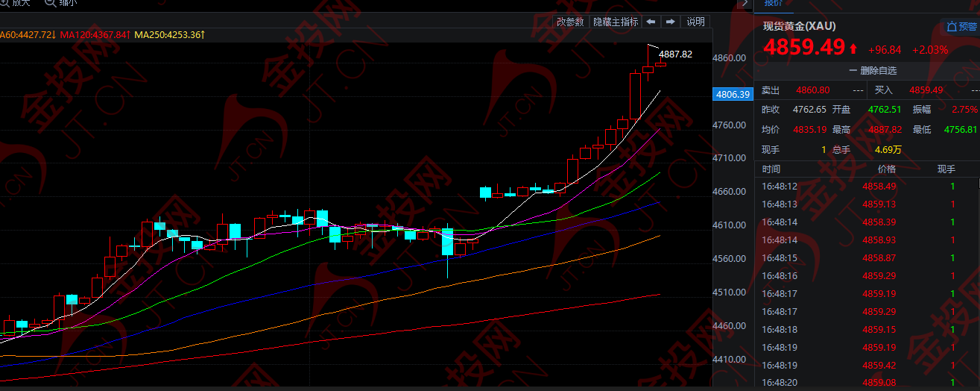
Task: Click 隐藏主指标 to hide main indicator
Action: click(x=615, y=22)
